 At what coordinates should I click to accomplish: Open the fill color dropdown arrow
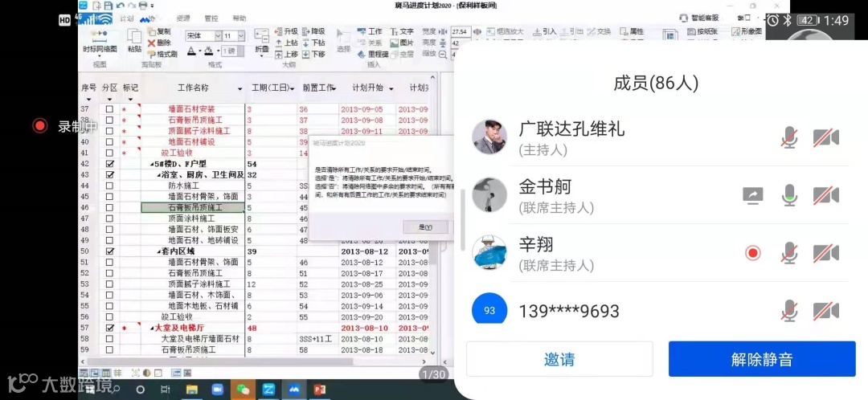[x=218, y=51]
